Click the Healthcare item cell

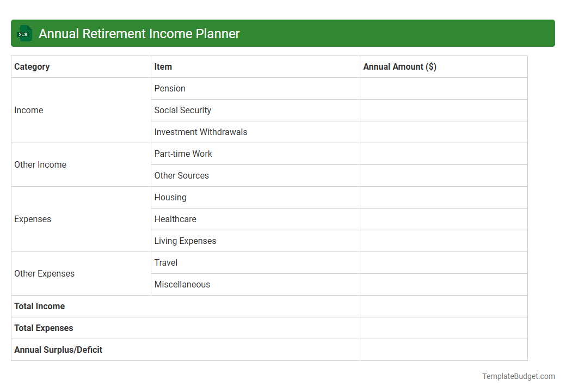175,219
